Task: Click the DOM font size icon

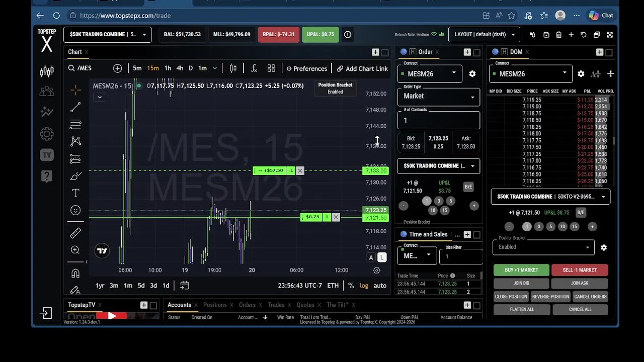Action: (x=595, y=74)
